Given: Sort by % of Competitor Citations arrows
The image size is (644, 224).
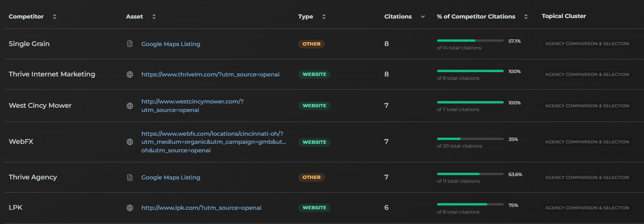Looking at the screenshot, I should 526,17.
